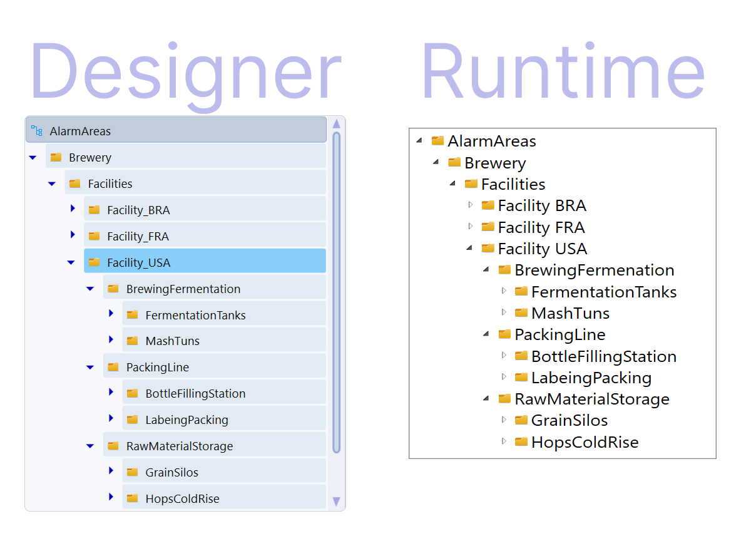The image size is (756, 536).
Task: Click the Facility_BRA folder icon in Designer
Action: 94,210
